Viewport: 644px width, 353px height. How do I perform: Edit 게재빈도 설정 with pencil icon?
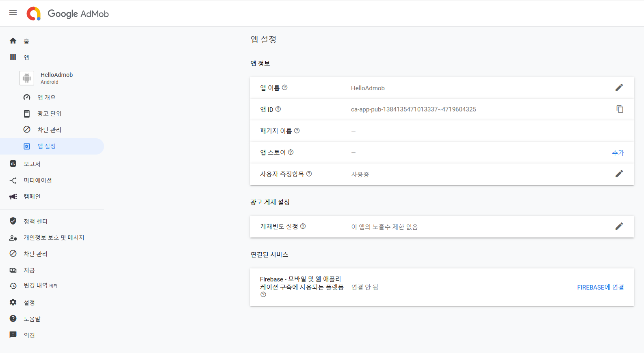point(619,226)
